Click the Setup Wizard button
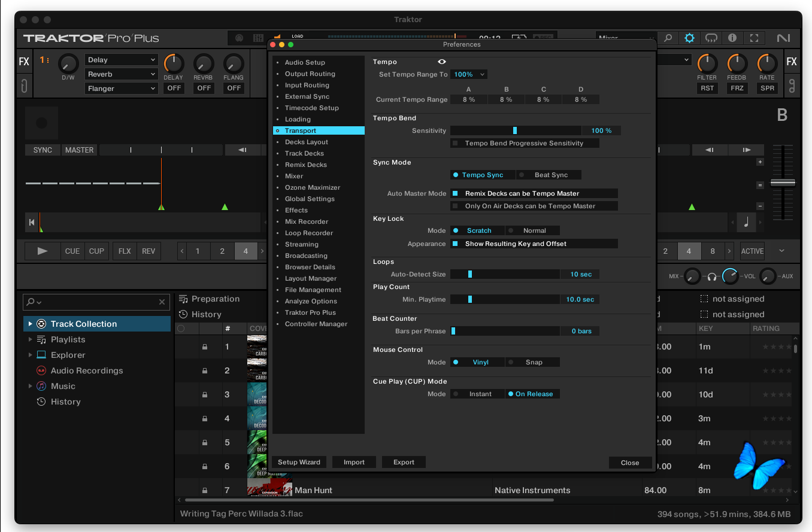 coord(299,462)
